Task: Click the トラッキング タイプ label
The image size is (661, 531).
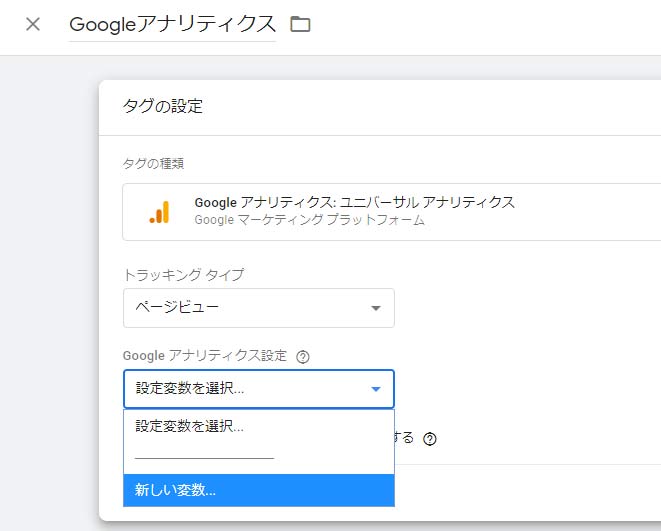Action: pyautogui.click(x=184, y=275)
